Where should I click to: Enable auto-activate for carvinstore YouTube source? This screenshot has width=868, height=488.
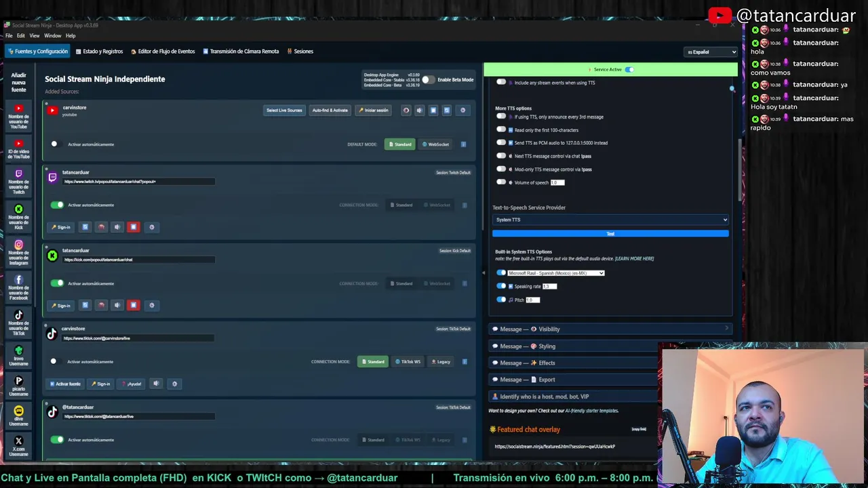coord(56,144)
